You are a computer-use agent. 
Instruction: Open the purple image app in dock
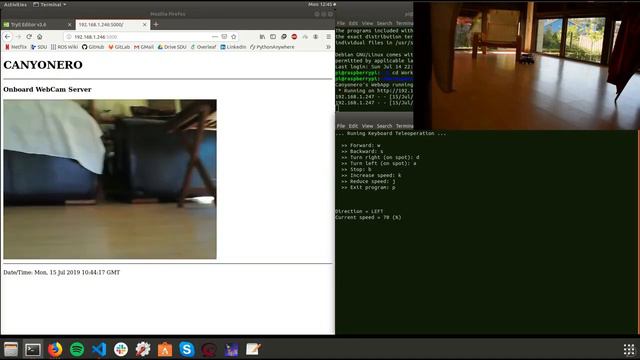(x=231, y=349)
